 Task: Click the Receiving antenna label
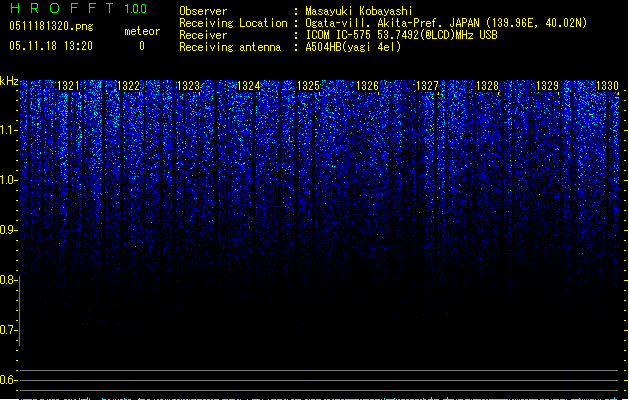pyautogui.click(x=230, y=47)
